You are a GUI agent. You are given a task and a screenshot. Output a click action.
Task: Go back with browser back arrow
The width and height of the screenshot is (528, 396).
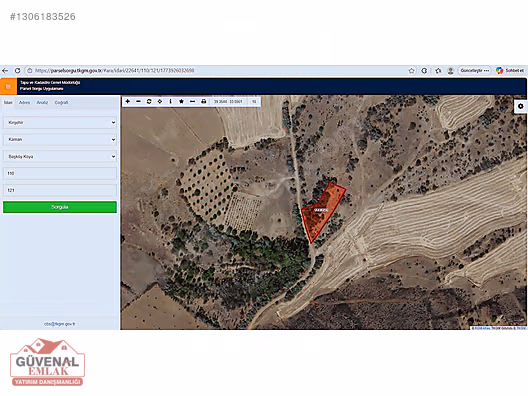click(x=5, y=71)
